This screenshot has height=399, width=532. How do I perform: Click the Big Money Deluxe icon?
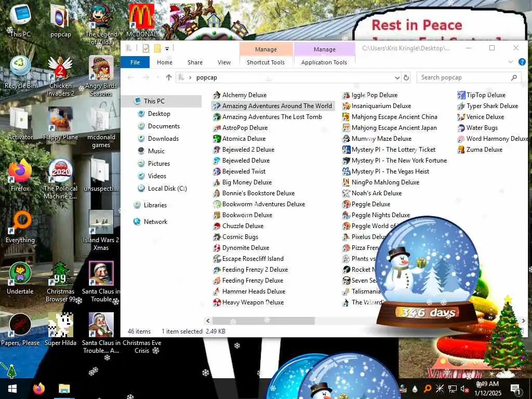[217, 182]
